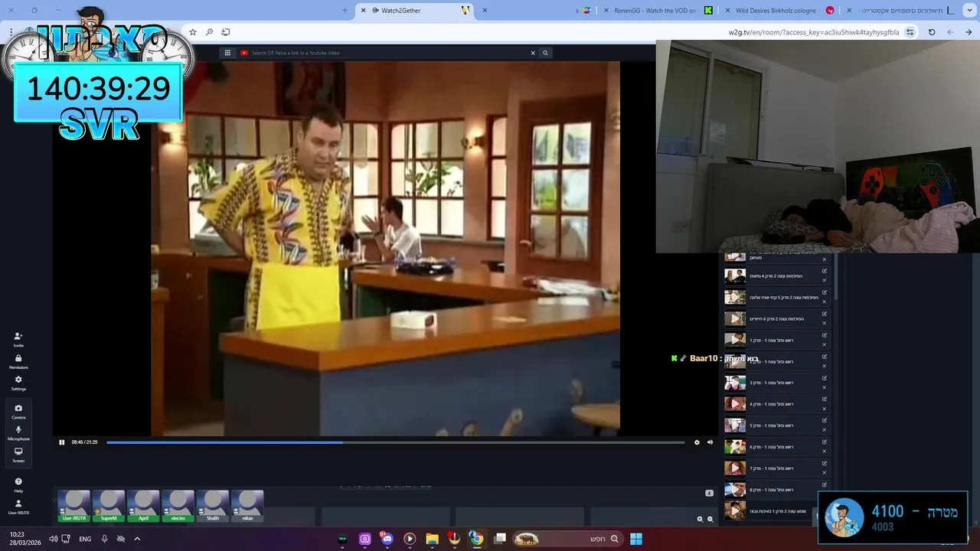This screenshot has height=551, width=980.
Task: Remove playlist entry עונה 1 - פרק 7
Action: coord(825,473)
